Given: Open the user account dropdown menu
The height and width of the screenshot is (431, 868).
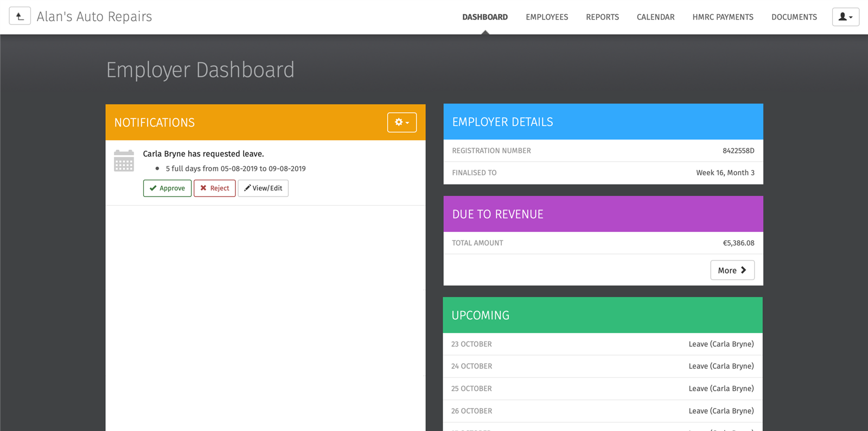Looking at the screenshot, I should pos(845,17).
